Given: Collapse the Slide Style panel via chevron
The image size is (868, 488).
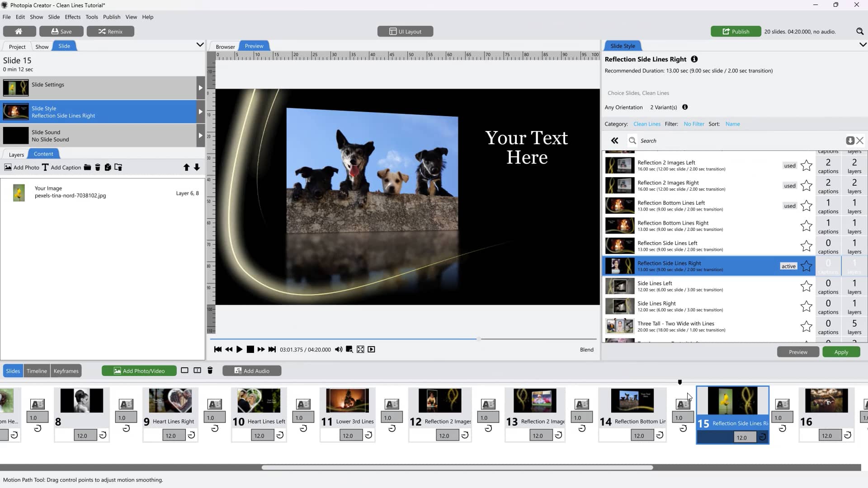Looking at the screenshot, I should tap(863, 45).
